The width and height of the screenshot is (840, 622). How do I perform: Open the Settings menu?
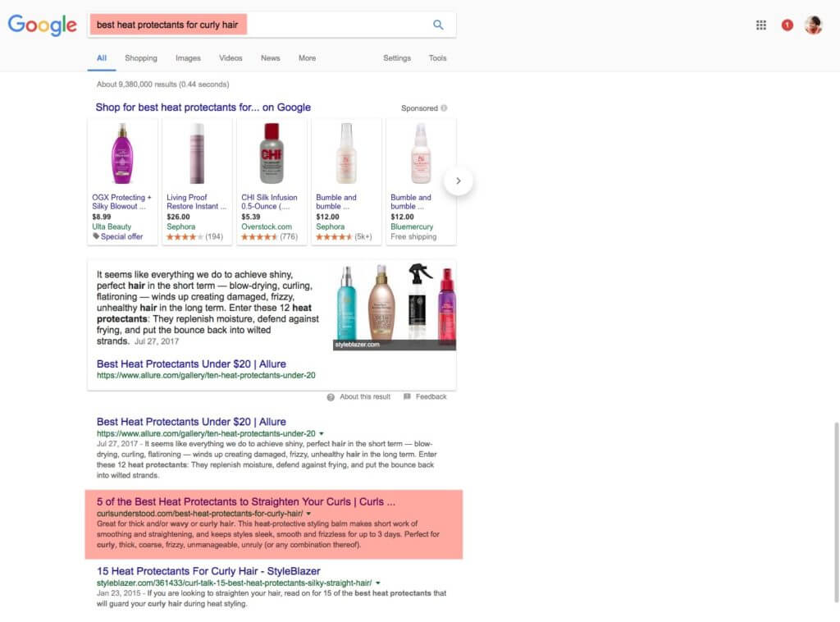(397, 58)
